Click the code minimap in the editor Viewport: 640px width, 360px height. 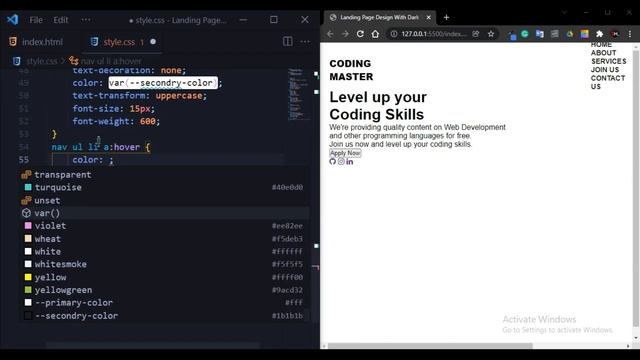[x=298, y=95]
